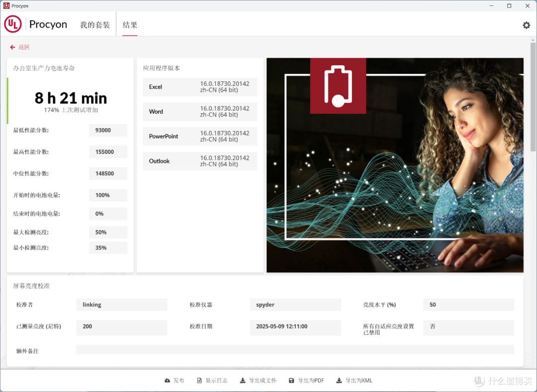
Task: Click the export to file download icon
Action: 243,381
